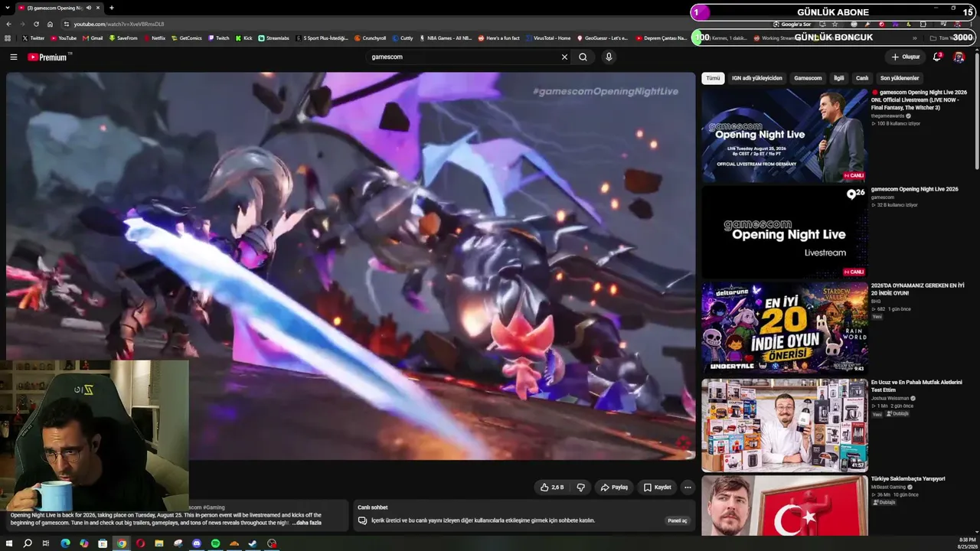This screenshot has height=551, width=980.
Task: Click the Chrome address bar URL
Action: 119,24
